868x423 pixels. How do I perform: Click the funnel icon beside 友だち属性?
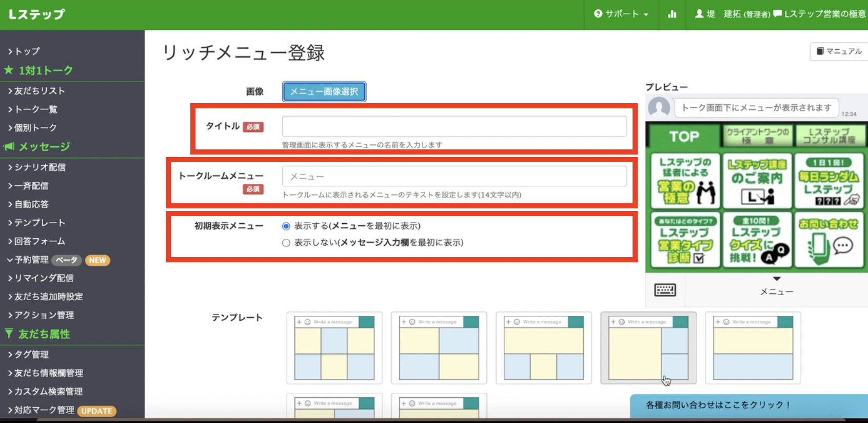(9, 334)
